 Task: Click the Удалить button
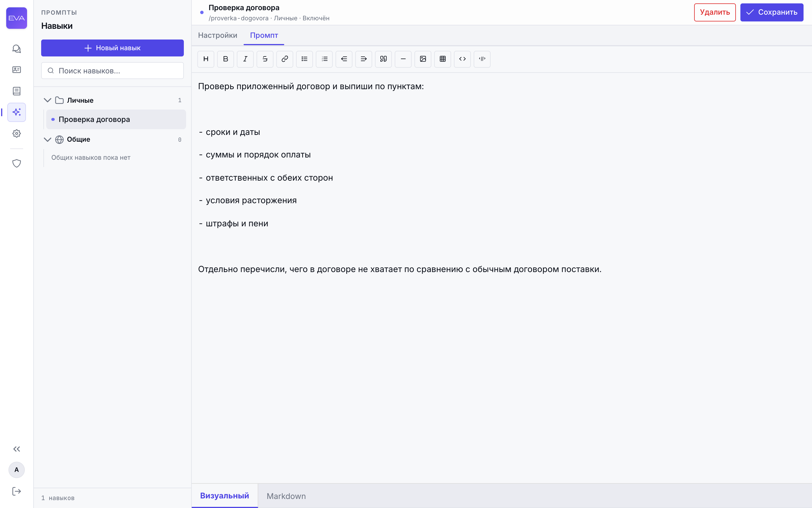click(x=715, y=12)
